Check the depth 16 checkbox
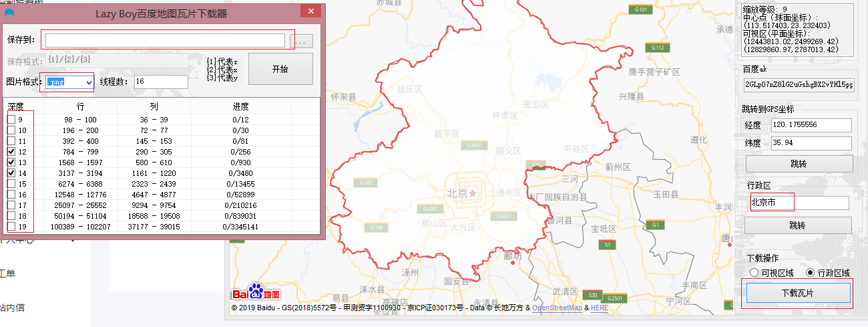Image resolution: width=868 pixels, height=327 pixels. tap(12, 194)
